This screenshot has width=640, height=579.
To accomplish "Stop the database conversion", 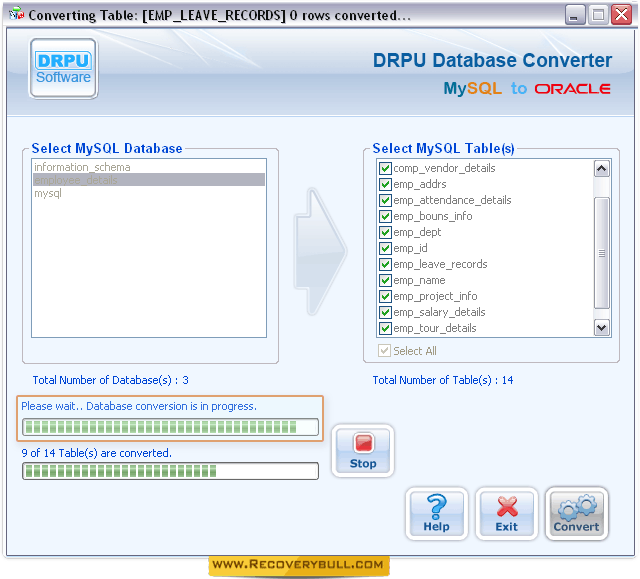I will click(363, 450).
